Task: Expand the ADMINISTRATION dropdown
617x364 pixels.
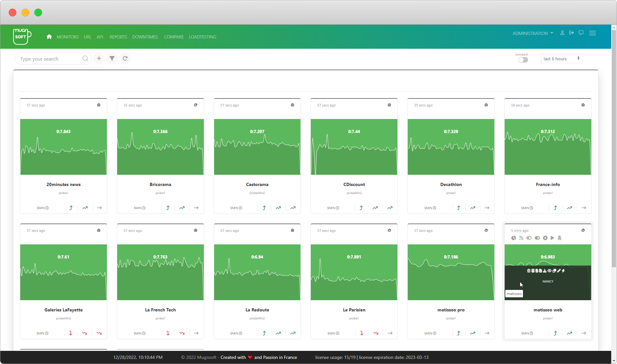Action: [x=533, y=33]
